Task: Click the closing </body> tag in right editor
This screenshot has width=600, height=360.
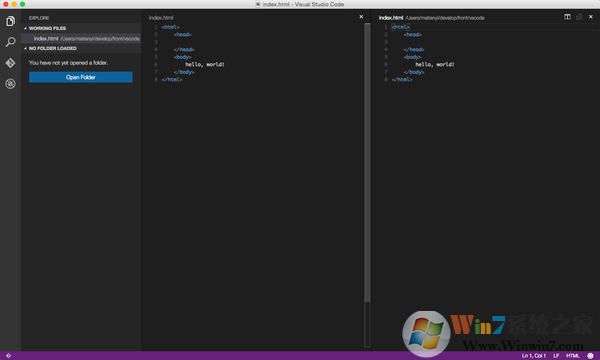Action: click(414, 72)
